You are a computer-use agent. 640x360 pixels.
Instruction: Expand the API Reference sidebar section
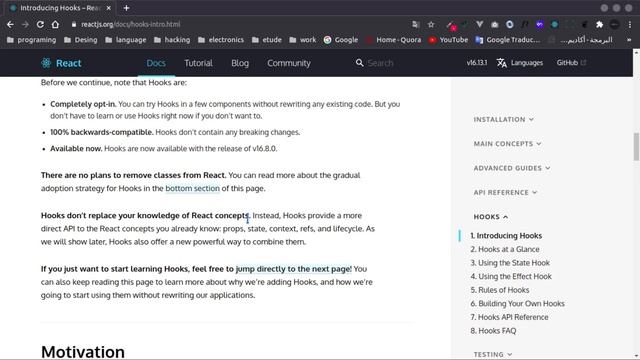pyautogui.click(x=505, y=192)
